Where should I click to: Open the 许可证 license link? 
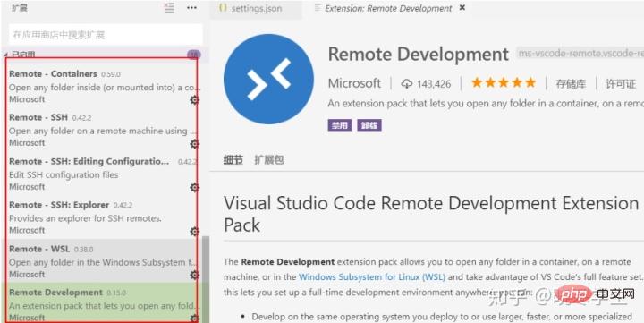pyautogui.click(x=621, y=84)
